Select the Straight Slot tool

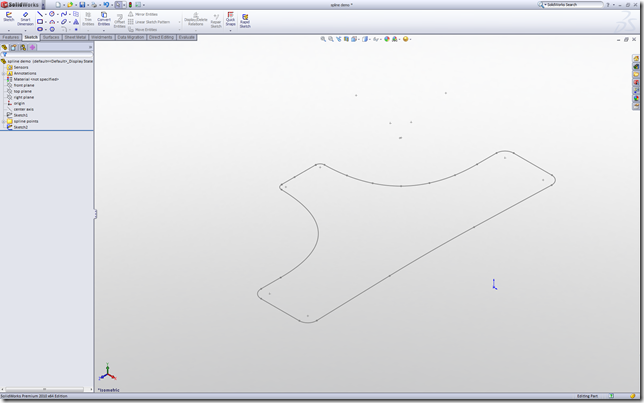point(40,29)
